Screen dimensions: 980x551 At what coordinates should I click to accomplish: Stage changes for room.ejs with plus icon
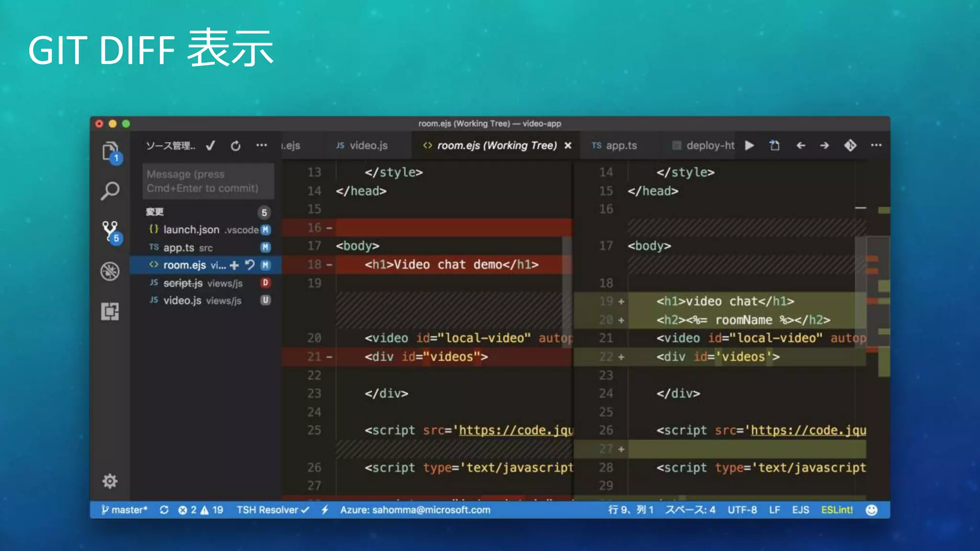(234, 265)
